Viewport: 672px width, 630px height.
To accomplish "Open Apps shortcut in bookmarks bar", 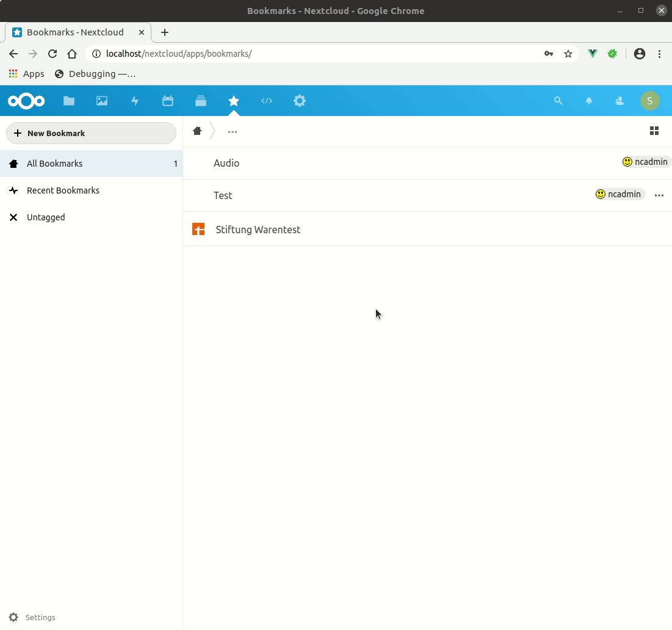I will pyautogui.click(x=27, y=74).
